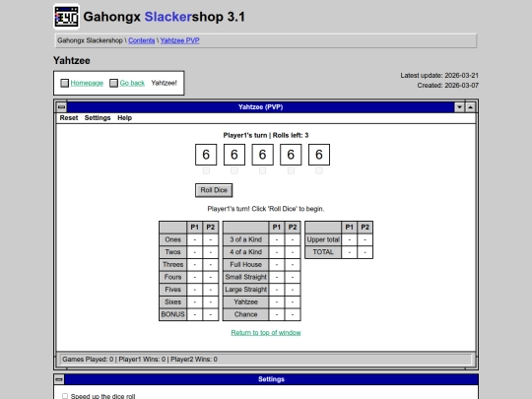Select P2 score cell for Chance
Screen dimensions: 532x399
point(293,314)
